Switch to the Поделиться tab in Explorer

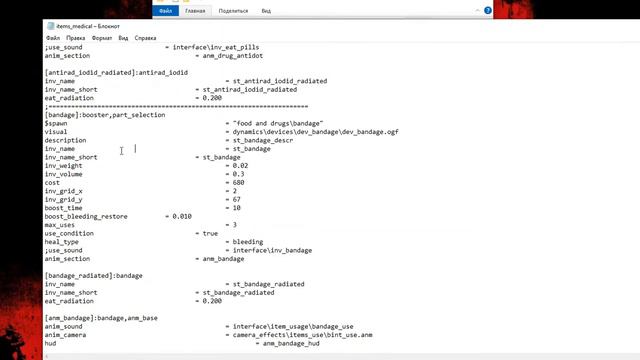click(233, 11)
